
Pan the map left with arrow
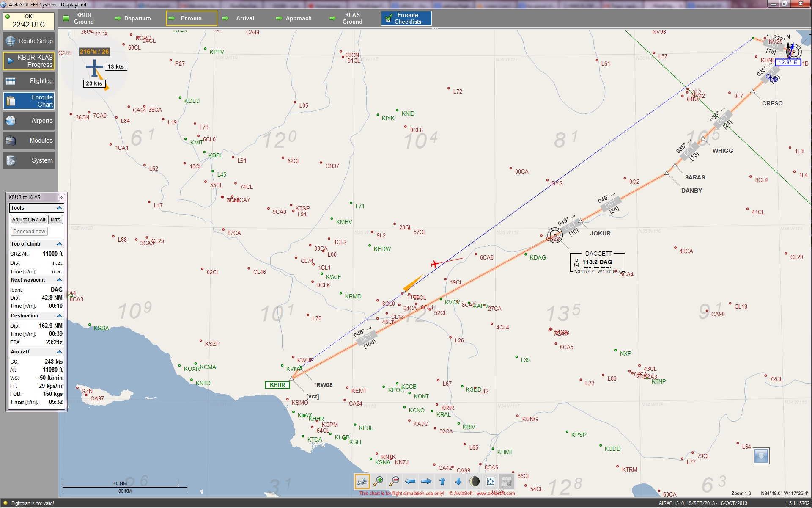(410, 481)
